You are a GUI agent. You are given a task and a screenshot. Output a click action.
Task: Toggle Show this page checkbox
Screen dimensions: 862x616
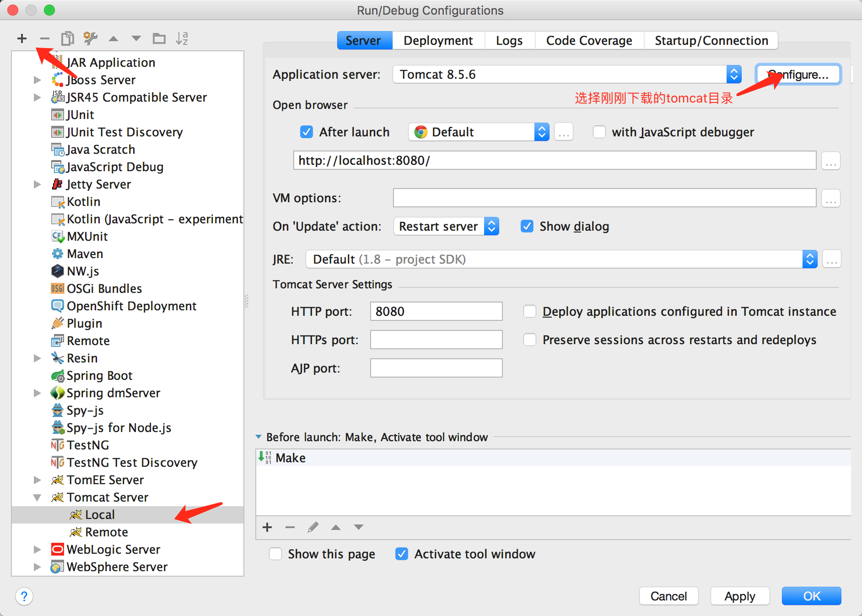275,554
